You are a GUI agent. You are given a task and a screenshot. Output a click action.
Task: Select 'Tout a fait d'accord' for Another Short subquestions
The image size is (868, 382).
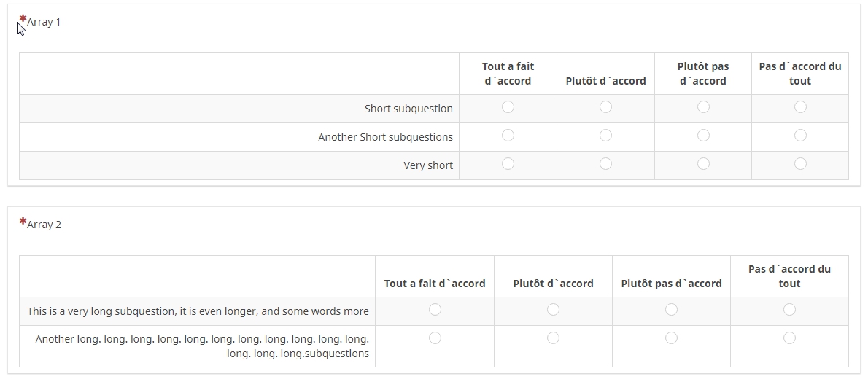click(x=508, y=136)
